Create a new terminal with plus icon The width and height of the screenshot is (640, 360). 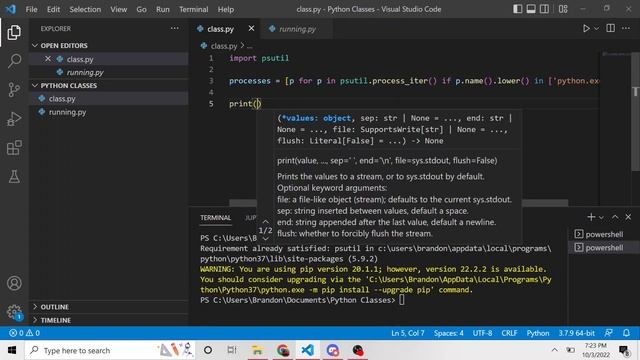pyautogui.click(x=591, y=217)
